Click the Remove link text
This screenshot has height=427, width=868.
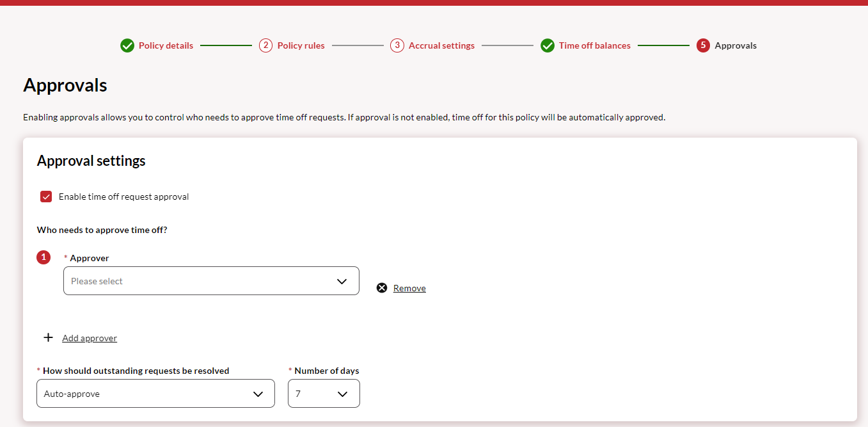tap(409, 288)
